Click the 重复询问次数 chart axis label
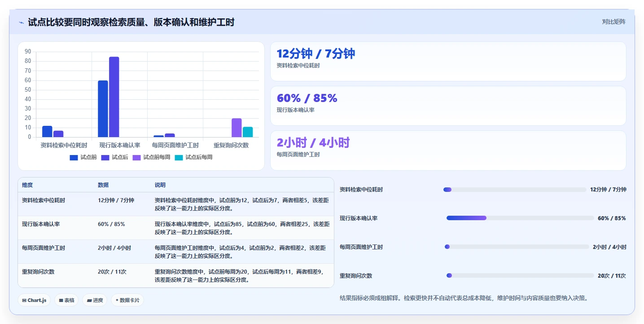 coord(231,145)
